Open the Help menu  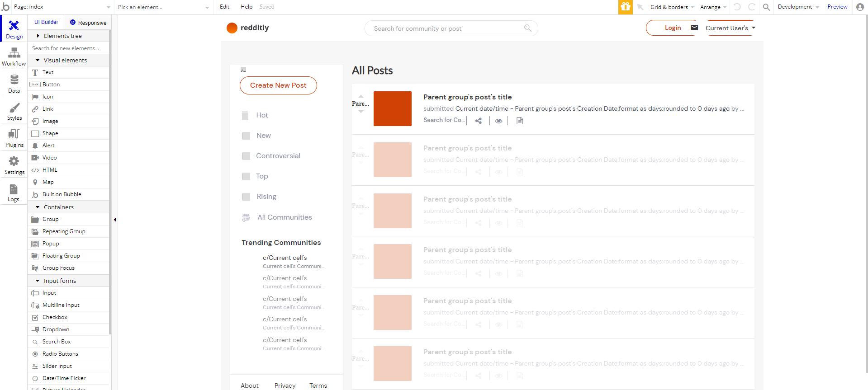tap(247, 7)
